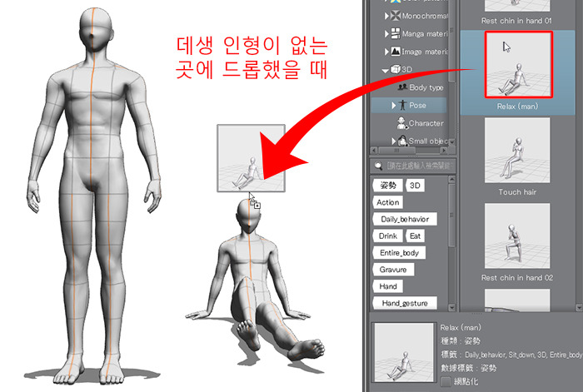Click the tag list vertical scrollbar thumb

click(451, 215)
